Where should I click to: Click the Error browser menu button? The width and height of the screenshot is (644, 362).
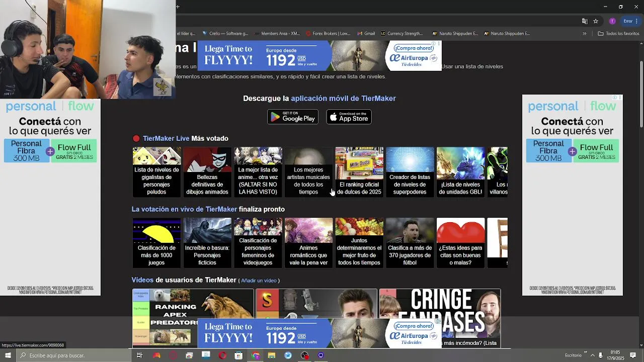pyautogui.click(x=631, y=21)
